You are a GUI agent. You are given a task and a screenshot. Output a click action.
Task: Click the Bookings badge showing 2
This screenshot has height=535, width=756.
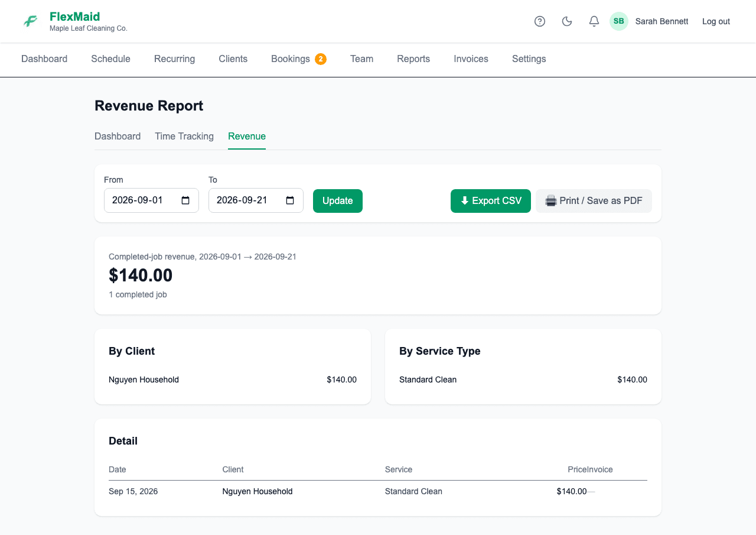(x=321, y=59)
